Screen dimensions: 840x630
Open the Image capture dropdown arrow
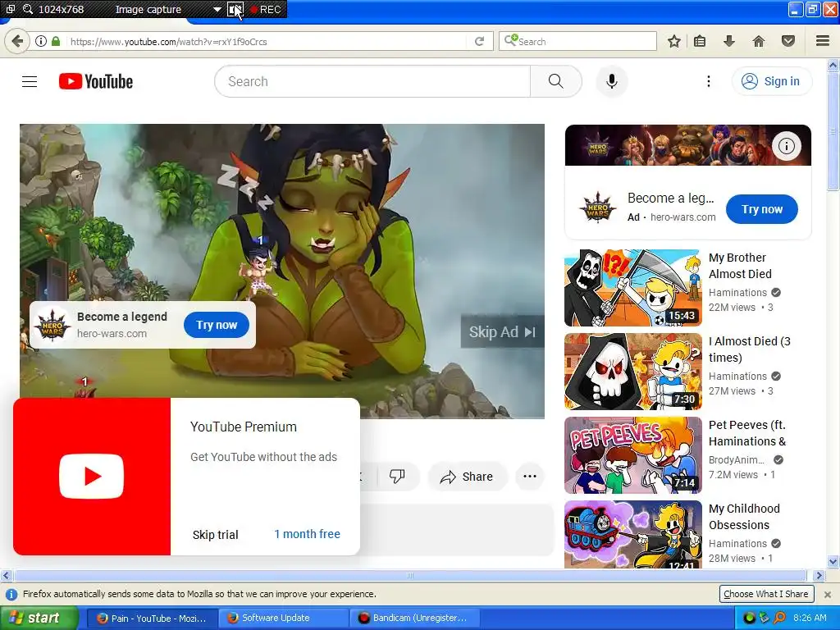point(217,10)
